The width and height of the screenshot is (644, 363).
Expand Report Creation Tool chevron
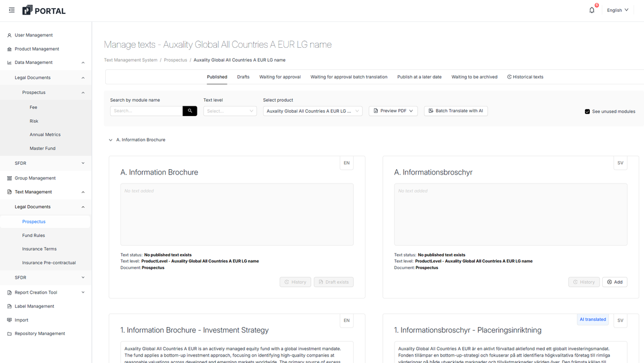click(x=83, y=293)
